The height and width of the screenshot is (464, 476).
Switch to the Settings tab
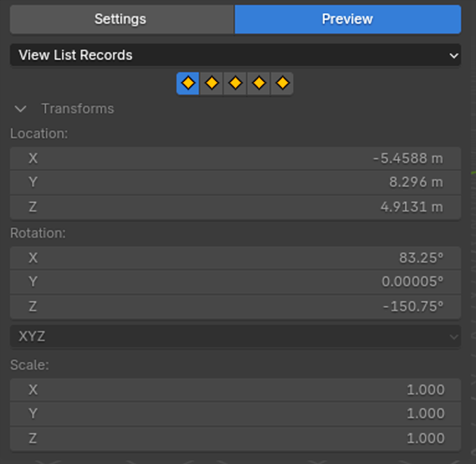coord(122,19)
